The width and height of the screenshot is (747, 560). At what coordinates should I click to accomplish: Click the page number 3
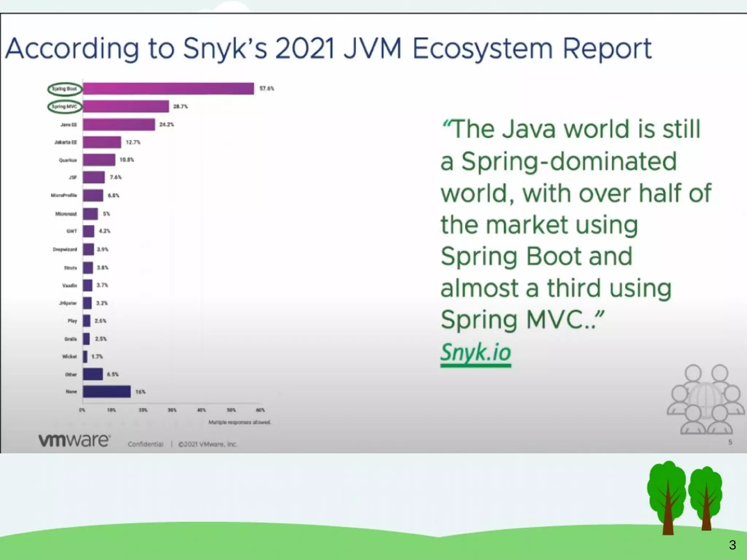732,545
